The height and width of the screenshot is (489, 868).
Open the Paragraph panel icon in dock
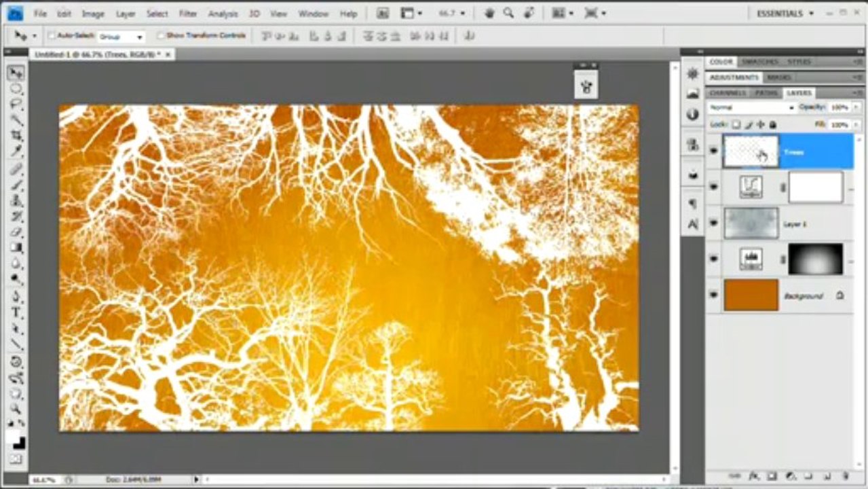pyautogui.click(x=692, y=202)
